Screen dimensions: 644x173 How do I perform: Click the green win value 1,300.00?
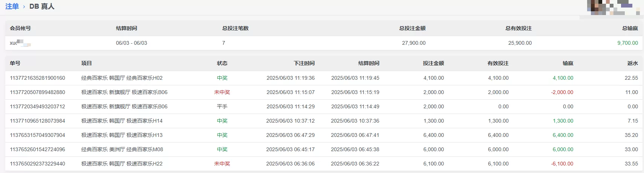tap(563, 121)
